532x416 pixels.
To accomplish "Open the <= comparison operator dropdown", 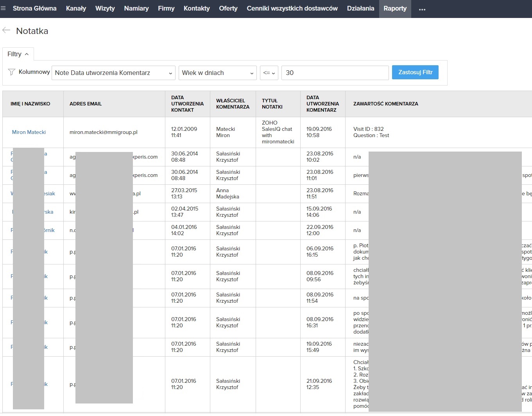I will click(269, 73).
